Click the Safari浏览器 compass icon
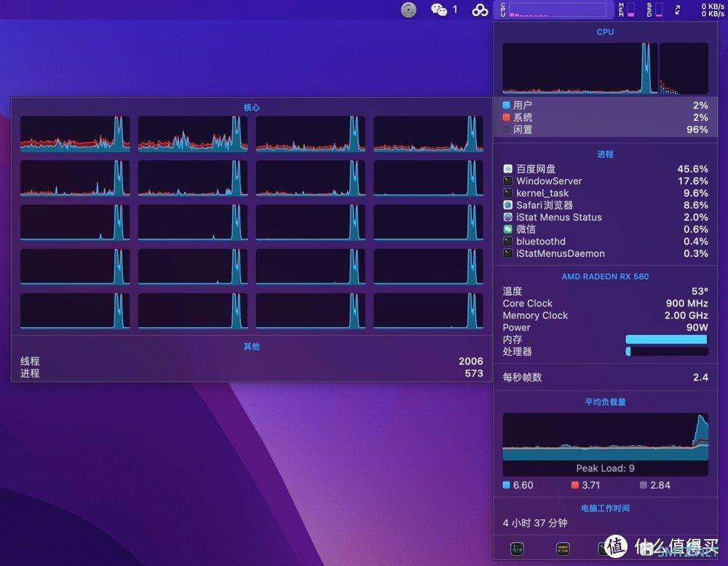Viewport: 728px width, 566px height. click(x=507, y=205)
